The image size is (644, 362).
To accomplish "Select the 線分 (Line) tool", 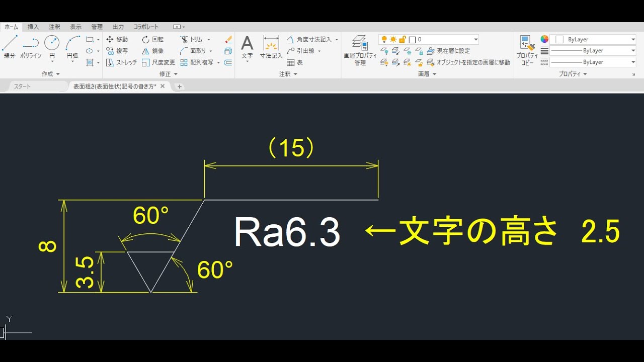I will pos(10,47).
